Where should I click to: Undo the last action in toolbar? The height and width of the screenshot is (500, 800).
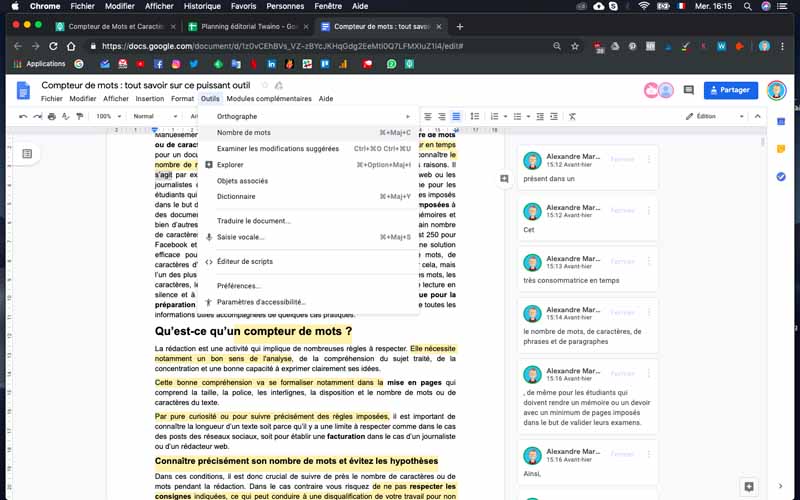click(x=23, y=116)
